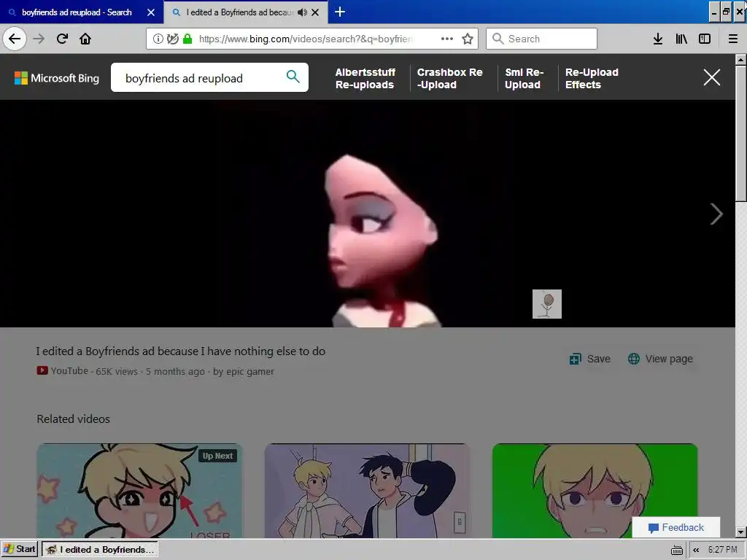Close the Bing video overlay with X
The height and width of the screenshot is (560, 747).
point(712,77)
